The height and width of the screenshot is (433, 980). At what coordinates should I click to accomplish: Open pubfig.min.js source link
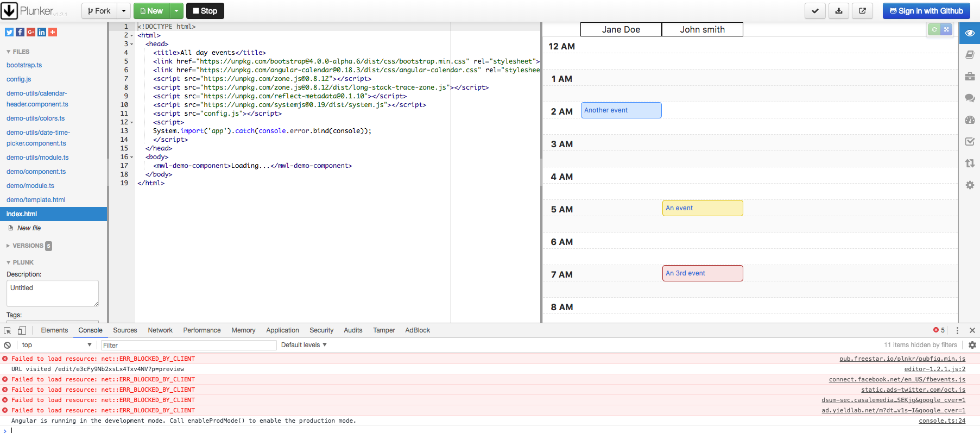click(x=902, y=359)
